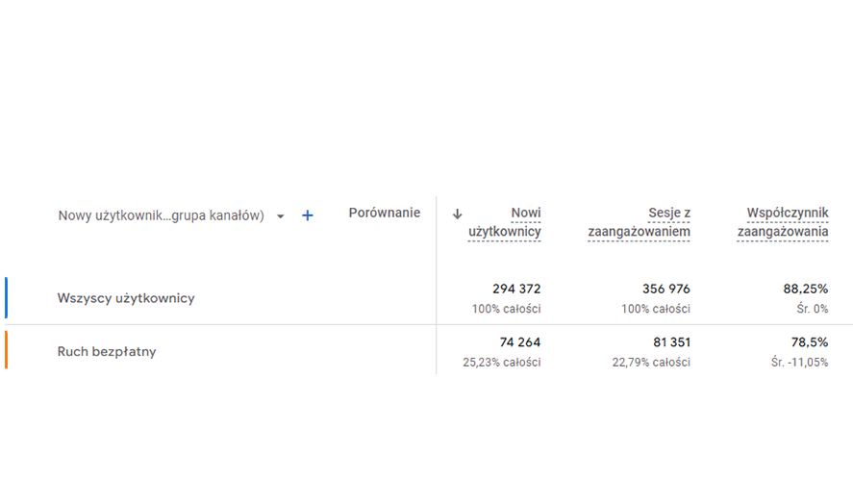
Task: Click the 74 264 new users value
Action: click(x=519, y=342)
